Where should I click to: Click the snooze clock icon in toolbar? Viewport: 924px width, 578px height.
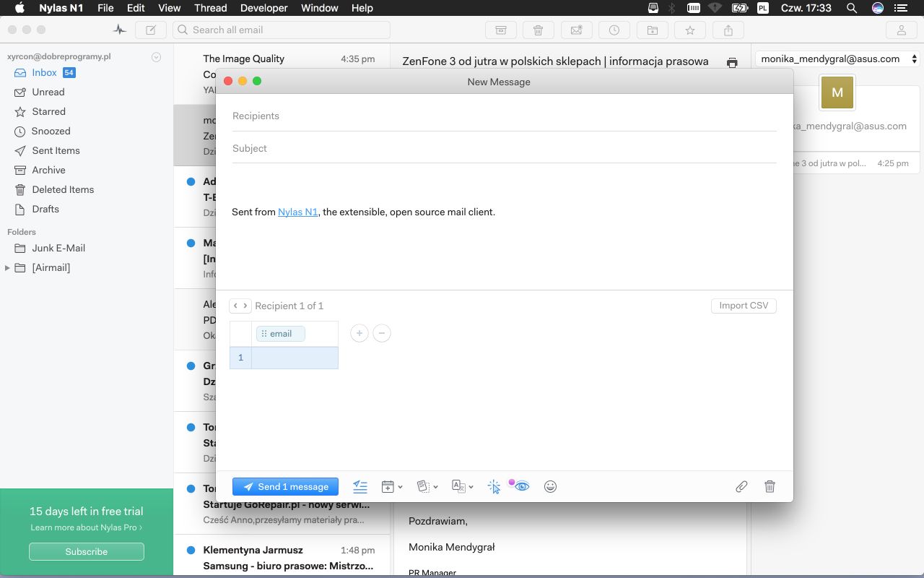coord(614,30)
